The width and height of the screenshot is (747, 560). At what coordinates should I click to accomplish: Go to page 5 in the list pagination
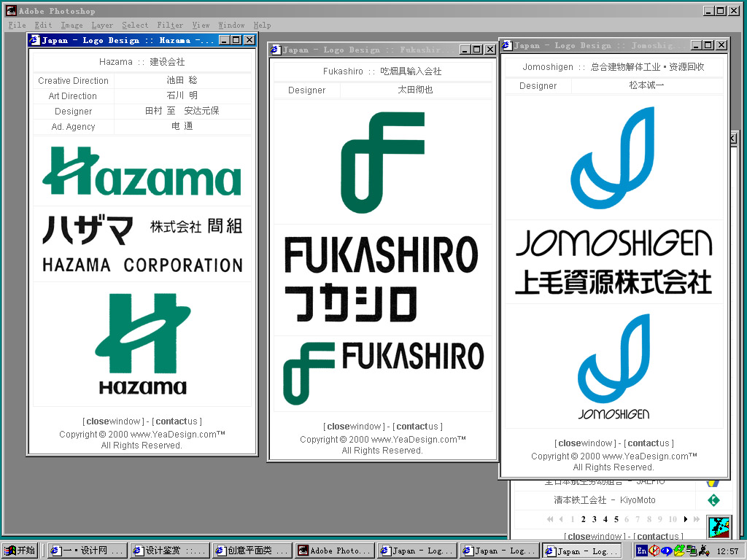(x=616, y=519)
